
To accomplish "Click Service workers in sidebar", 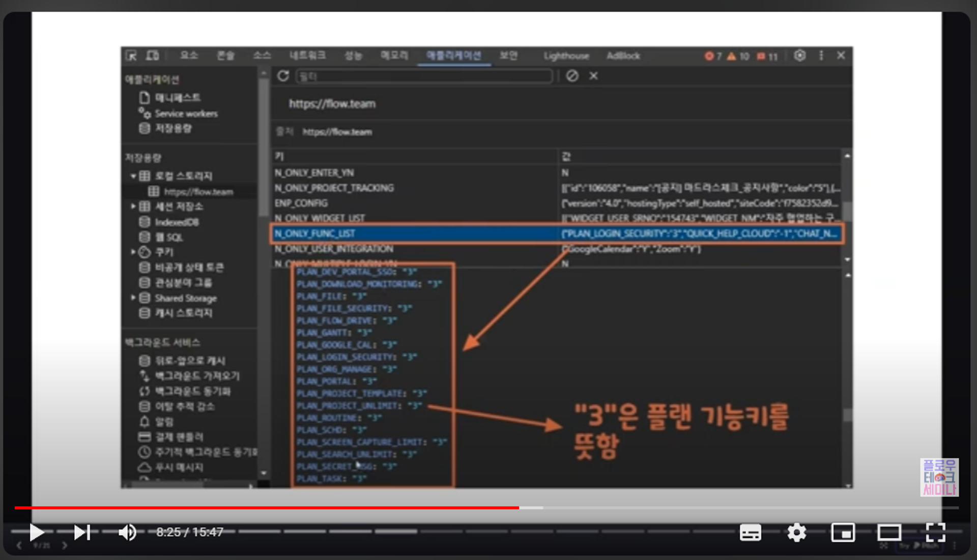I will pos(186,113).
